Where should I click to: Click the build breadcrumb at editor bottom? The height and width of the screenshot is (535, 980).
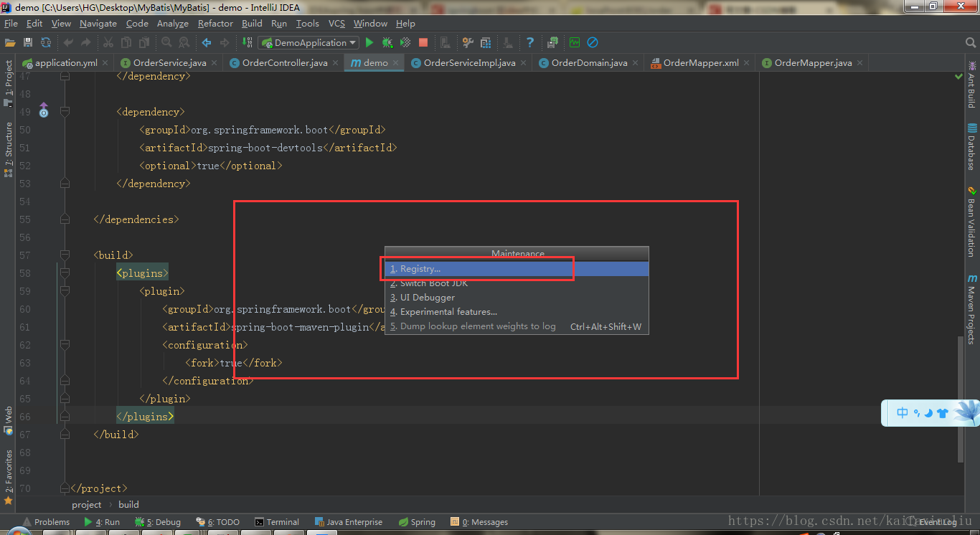(x=128, y=505)
